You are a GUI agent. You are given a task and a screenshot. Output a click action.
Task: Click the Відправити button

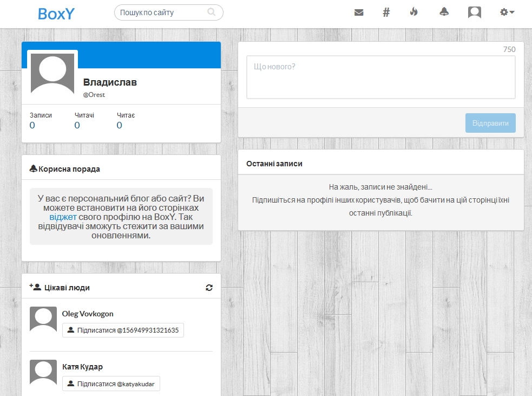point(490,123)
